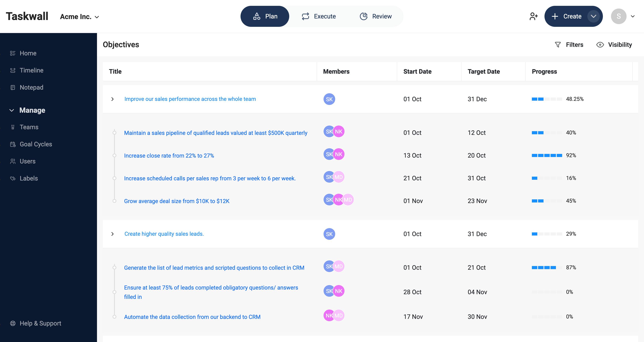Open 'Increase close rate from 22% to 27%' link
Viewport: 644px width, 342px height.
pos(169,155)
